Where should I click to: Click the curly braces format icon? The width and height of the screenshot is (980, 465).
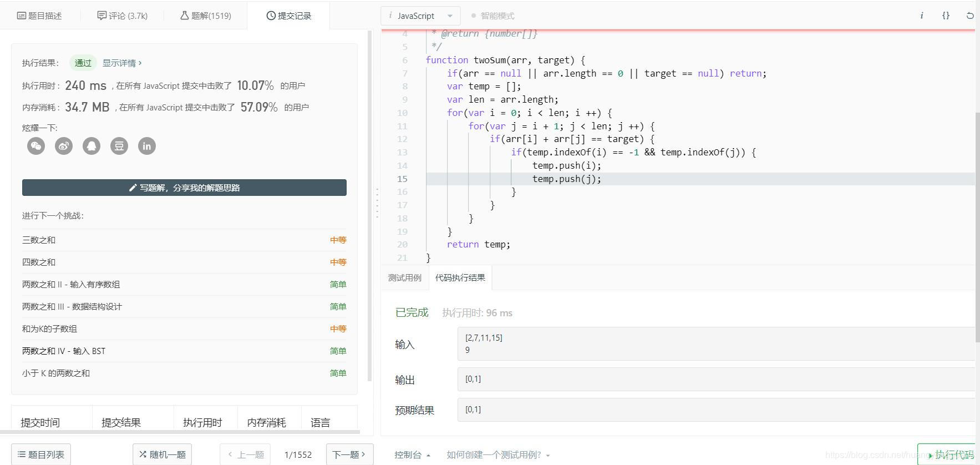946,16
